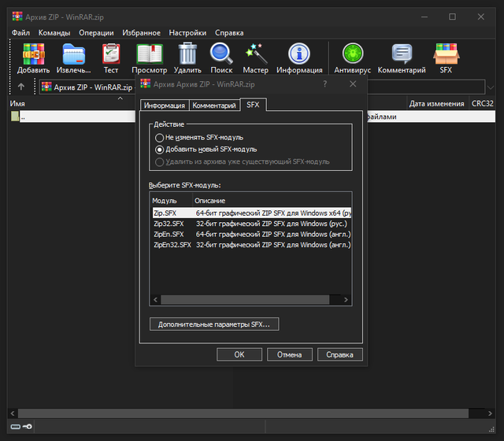Click the key icon in status bar
504x441 pixels.
point(28,427)
